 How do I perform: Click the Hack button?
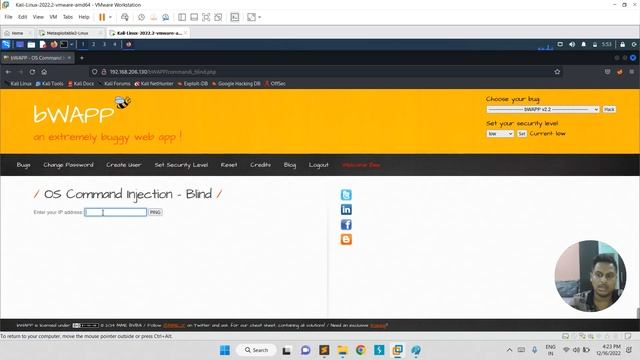point(609,109)
